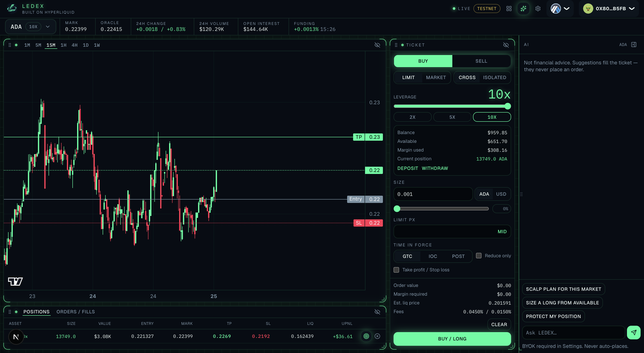This screenshot has height=353, width=644.
Task: Switch ticket side to SELL
Action: point(481,61)
